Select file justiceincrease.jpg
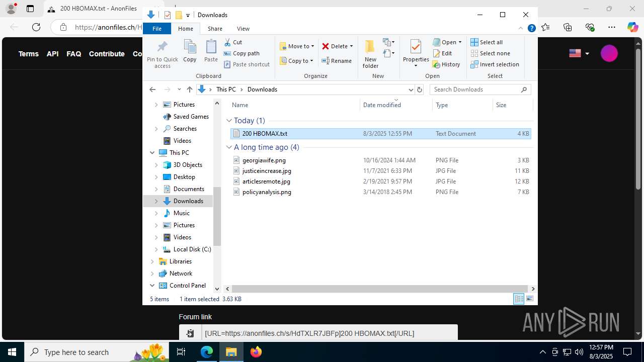Image resolution: width=644 pixels, height=362 pixels. coord(381,171)
